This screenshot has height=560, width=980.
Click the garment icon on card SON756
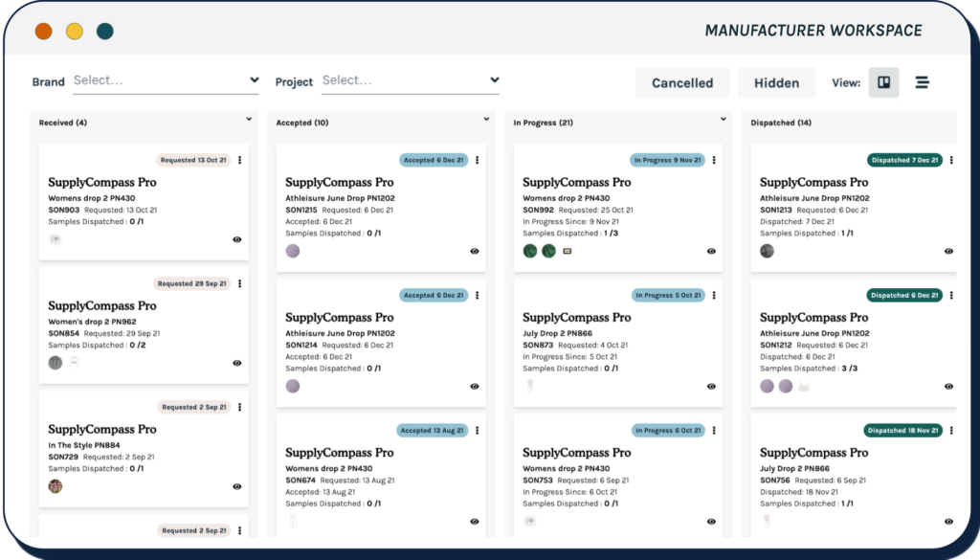coord(767,522)
